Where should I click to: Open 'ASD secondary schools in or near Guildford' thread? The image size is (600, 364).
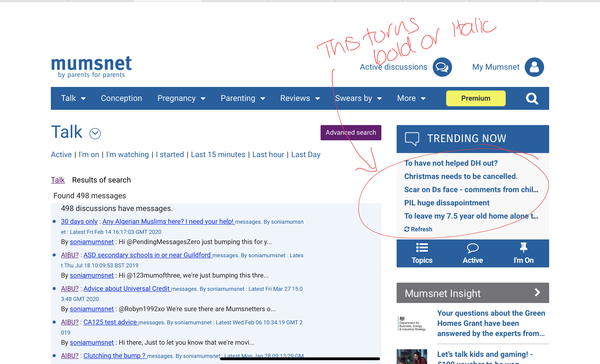tap(147, 255)
